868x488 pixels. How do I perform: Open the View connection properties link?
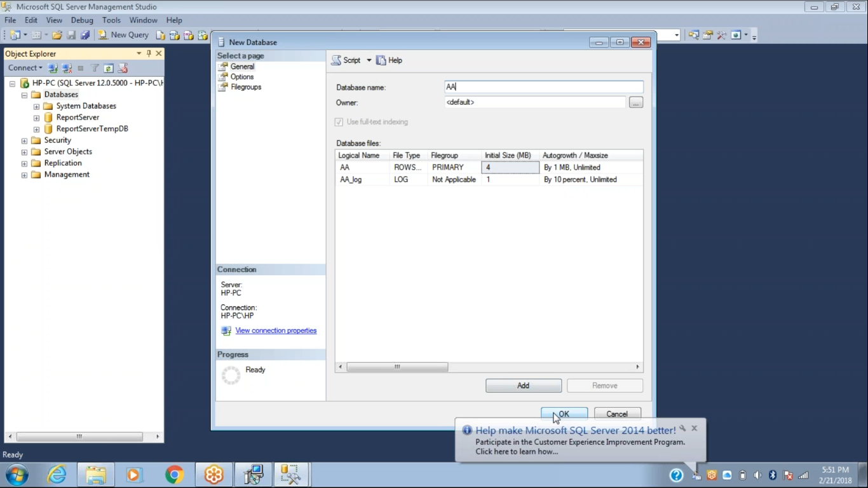pyautogui.click(x=276, y=331)
